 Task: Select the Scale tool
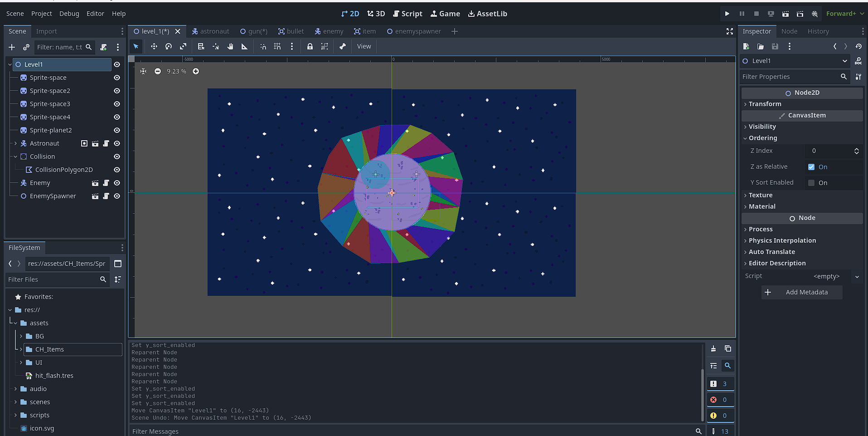(183, 46)
